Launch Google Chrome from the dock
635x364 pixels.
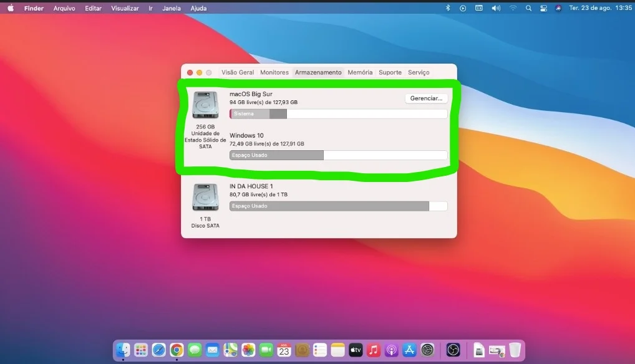[x=177, y=350]
